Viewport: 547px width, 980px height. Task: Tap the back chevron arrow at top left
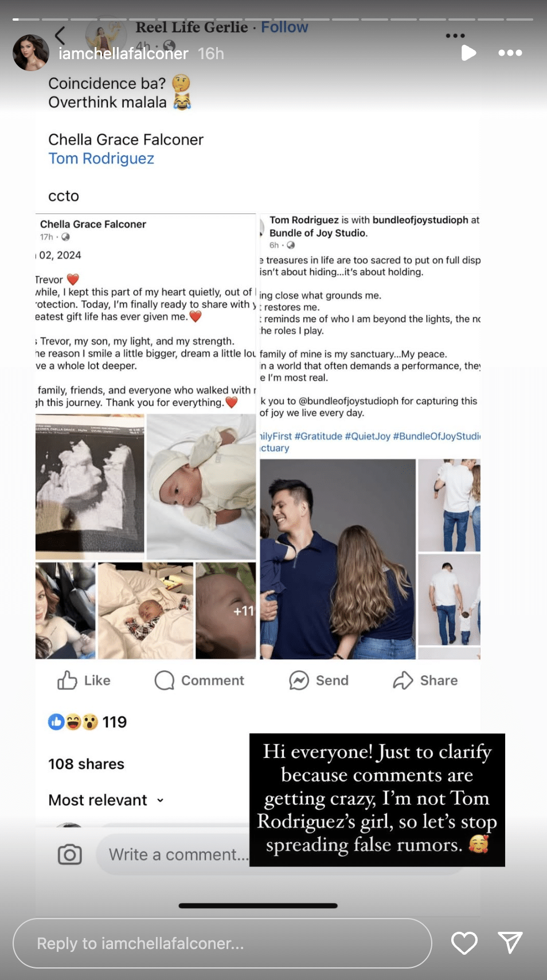pos(60,36)
